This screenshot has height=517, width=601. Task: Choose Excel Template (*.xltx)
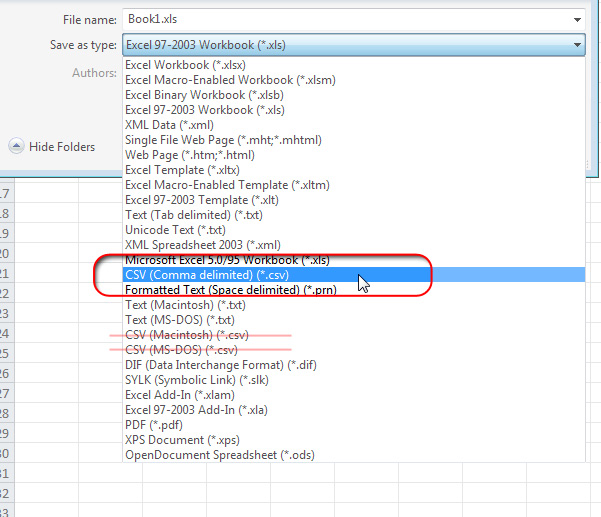353,170
